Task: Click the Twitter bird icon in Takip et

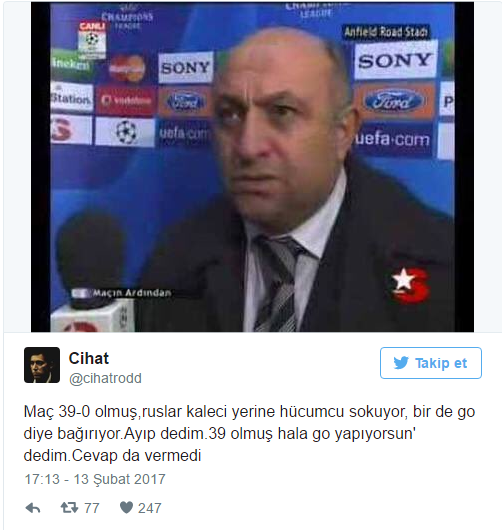Action: [401, 363]
